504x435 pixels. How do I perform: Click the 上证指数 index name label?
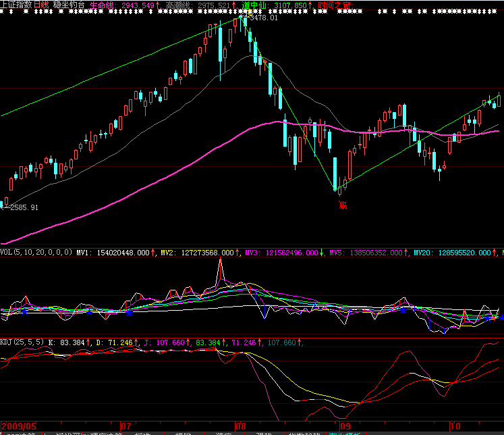tap(16, 5)
